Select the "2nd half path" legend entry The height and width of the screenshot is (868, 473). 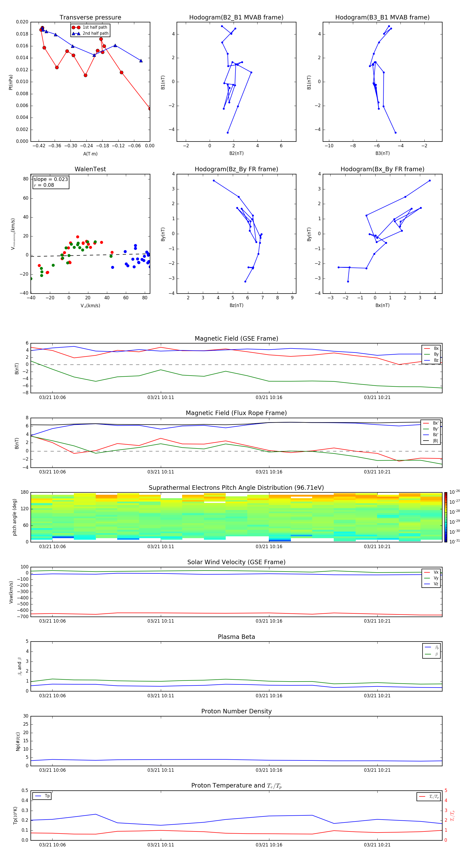(x=90, y=33)
